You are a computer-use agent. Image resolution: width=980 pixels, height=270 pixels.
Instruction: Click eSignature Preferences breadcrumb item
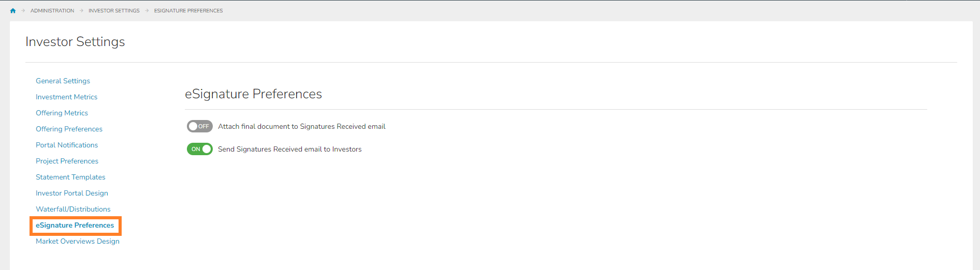(x=188, y=10)
